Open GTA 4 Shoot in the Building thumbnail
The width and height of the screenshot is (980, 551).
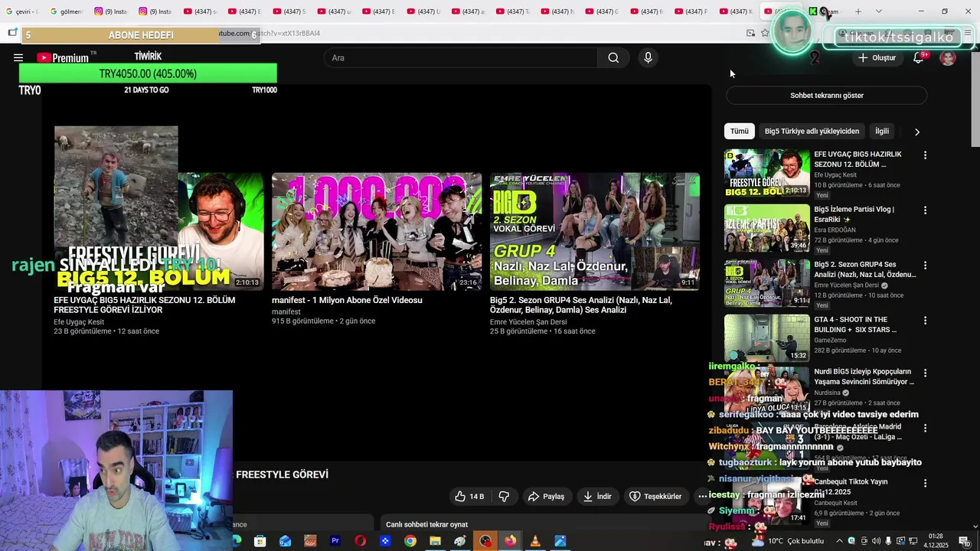click(766, 338)
